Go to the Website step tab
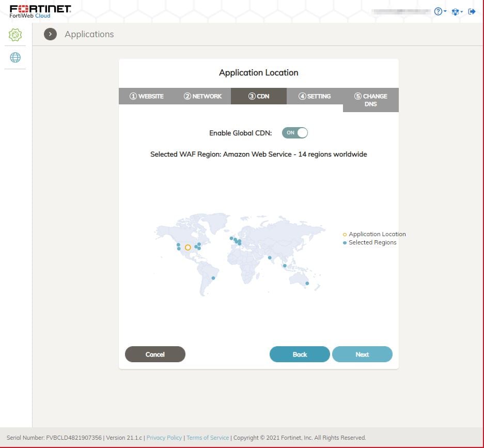This screenshot has width=484, height=448. (147, 96)
